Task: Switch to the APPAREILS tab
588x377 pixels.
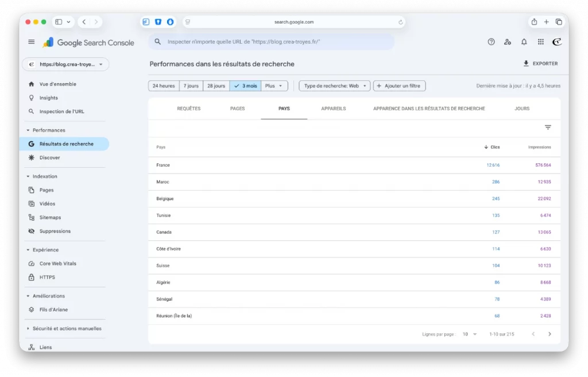Action: click(334, 109)
